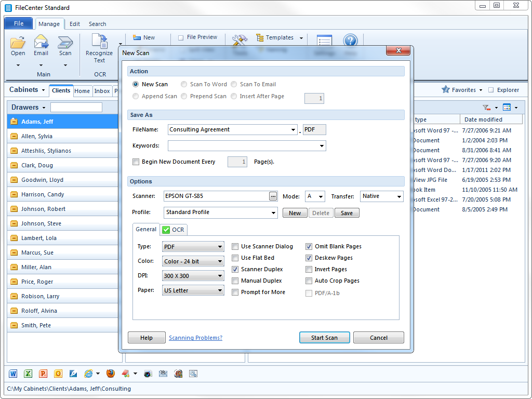Open the Edit ribbon tab

click(x=75, y=24)
